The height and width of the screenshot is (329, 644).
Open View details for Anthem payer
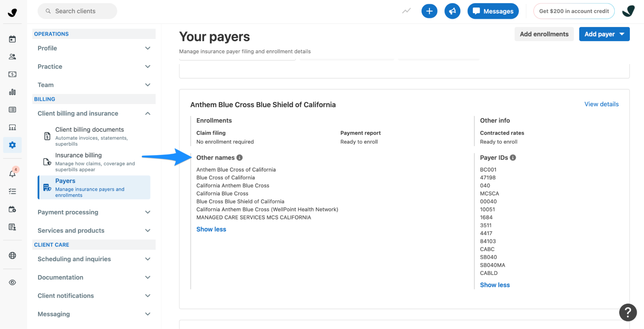point(601,104)
